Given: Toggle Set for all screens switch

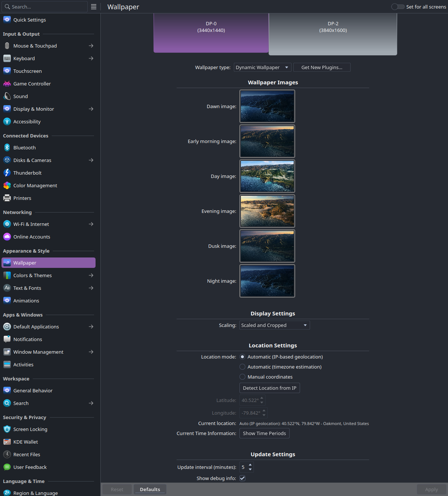Looking at the screenshot, I should (x=398, y=7).
